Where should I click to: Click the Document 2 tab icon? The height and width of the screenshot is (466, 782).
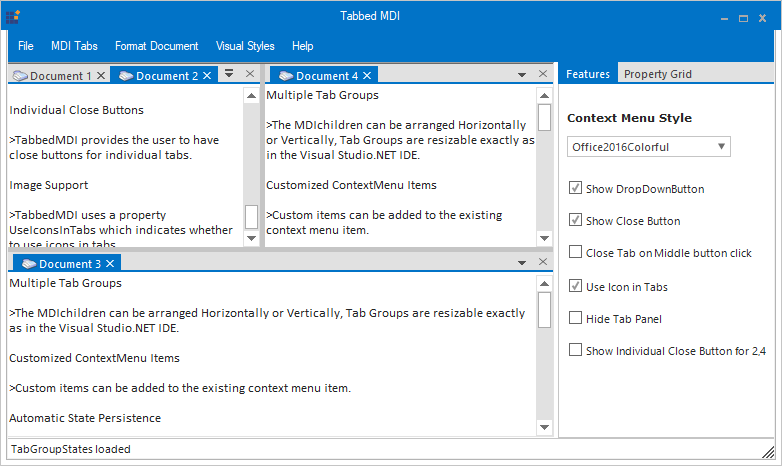point(126,76)
